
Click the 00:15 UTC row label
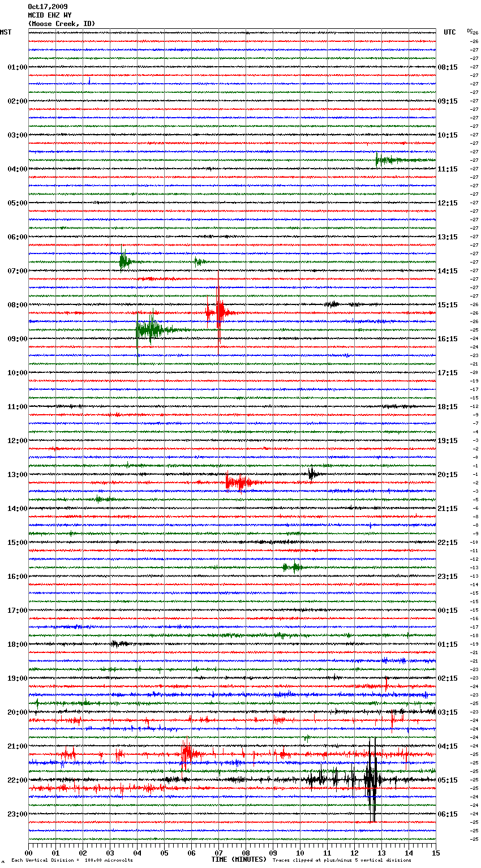448,611
